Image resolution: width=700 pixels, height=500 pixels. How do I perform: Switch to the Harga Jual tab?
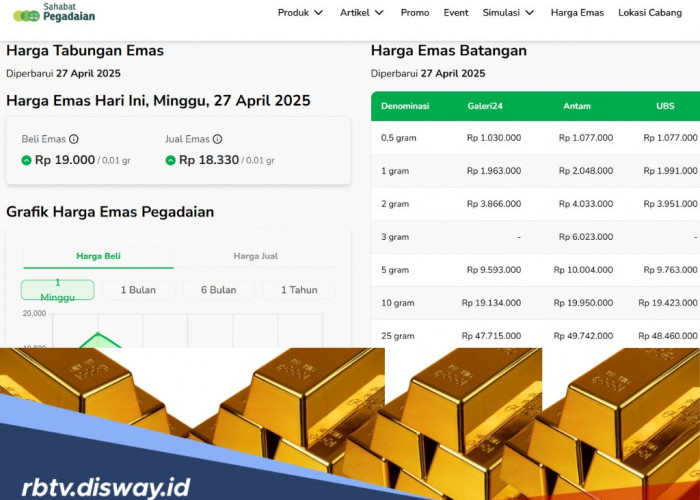tap(255, 256)
